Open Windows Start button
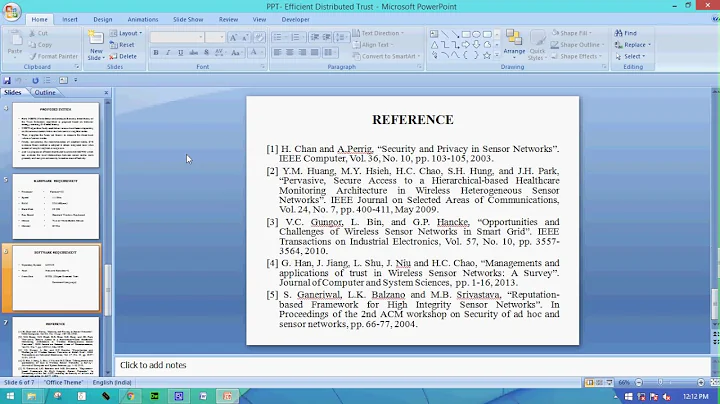720x404 pixels. [x=10, y=396]
